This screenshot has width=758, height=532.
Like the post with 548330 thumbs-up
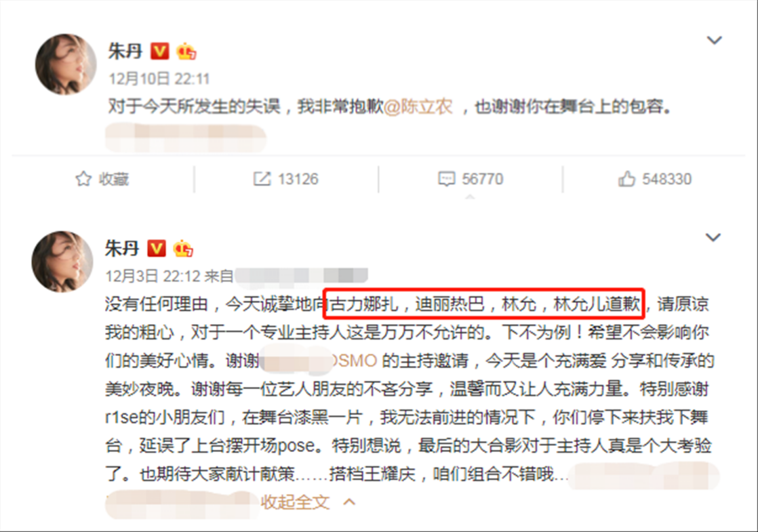627,179
